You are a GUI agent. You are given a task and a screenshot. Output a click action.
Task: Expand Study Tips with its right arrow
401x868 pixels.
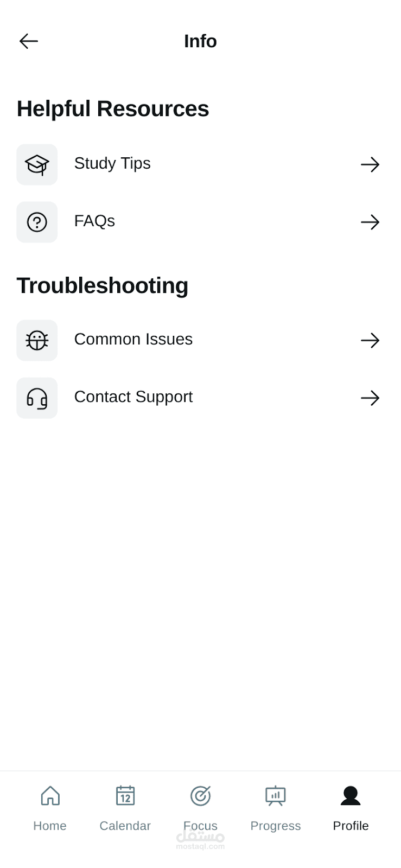370,164
